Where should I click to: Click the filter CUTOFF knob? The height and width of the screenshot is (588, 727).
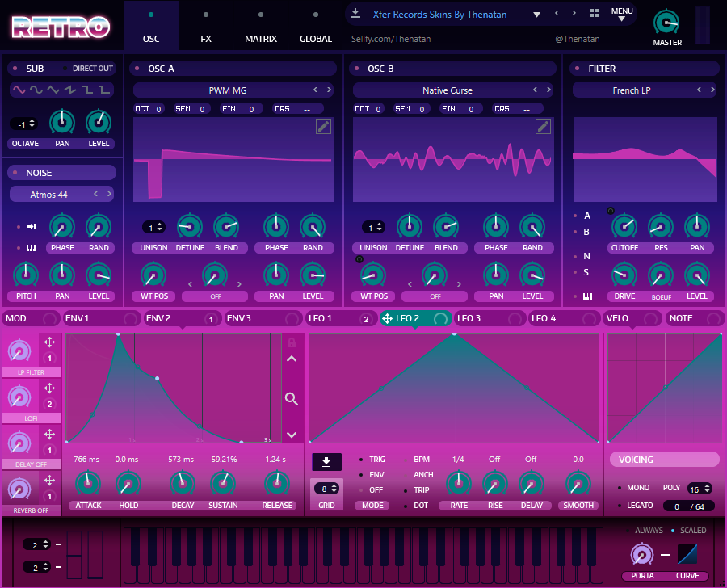624,227
